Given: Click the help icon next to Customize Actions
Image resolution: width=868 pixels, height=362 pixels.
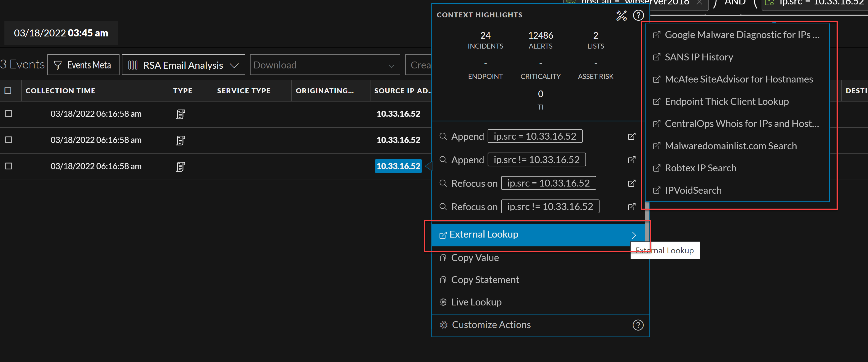Looking at the screenshot, I should point(638,325).
